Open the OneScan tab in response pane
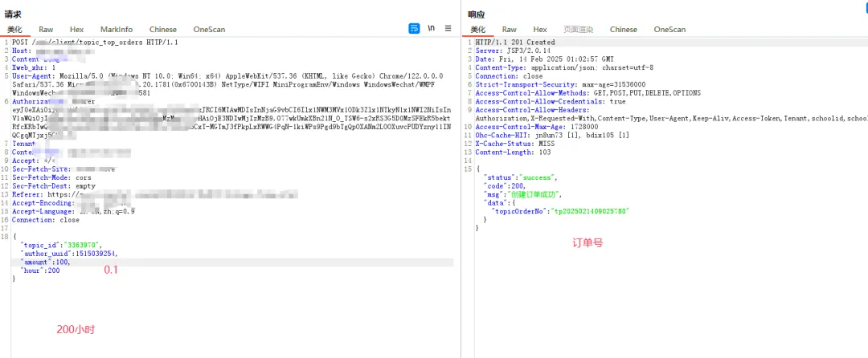Viewport: 868px width, 358px height. (x=669, y=29)
